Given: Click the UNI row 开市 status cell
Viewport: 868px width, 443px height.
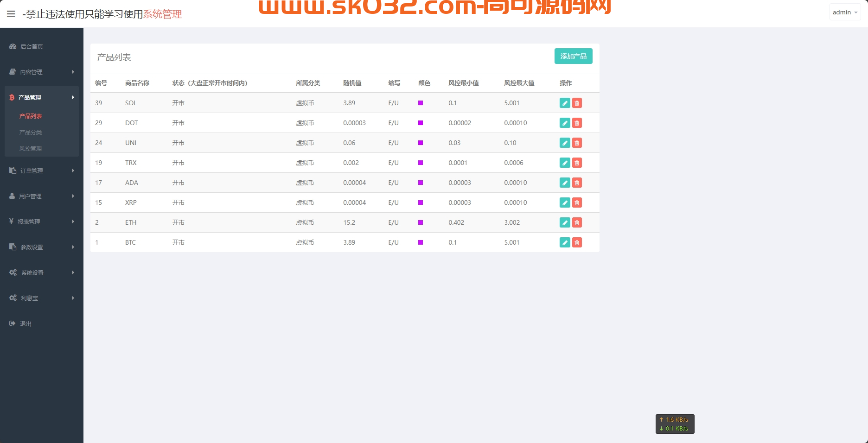Looking at the screenshot, I should pos(179,143).
